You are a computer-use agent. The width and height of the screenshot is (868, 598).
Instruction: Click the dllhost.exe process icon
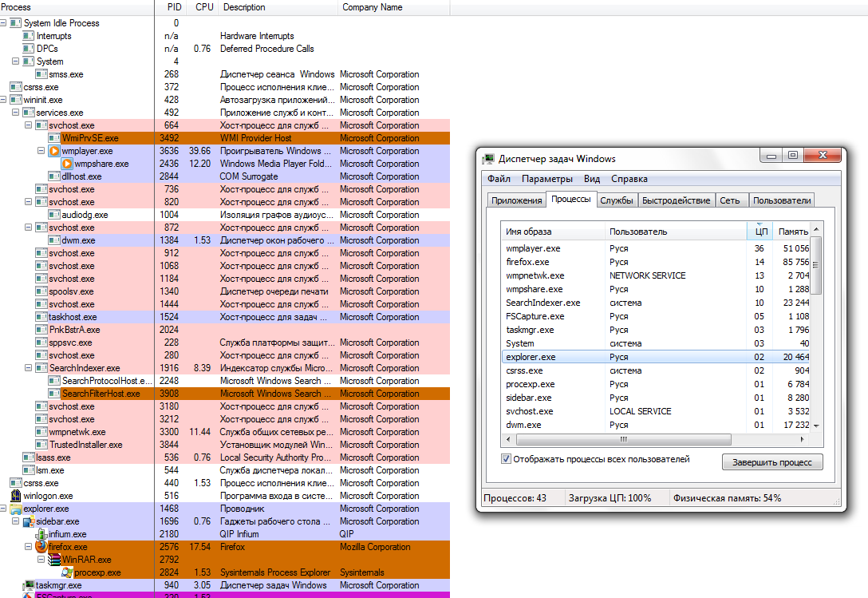[54, 176]
